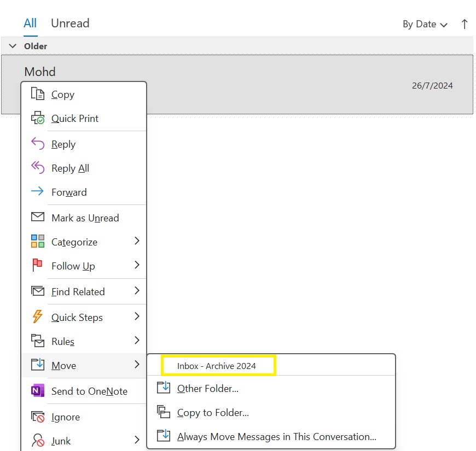Expand the Move submenu arrow

pos(137,364)
